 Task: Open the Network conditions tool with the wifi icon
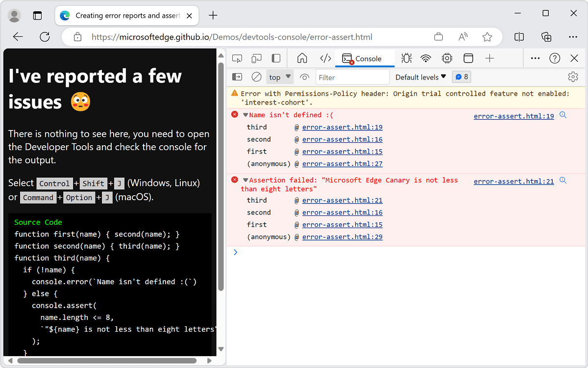click(426, 58)
